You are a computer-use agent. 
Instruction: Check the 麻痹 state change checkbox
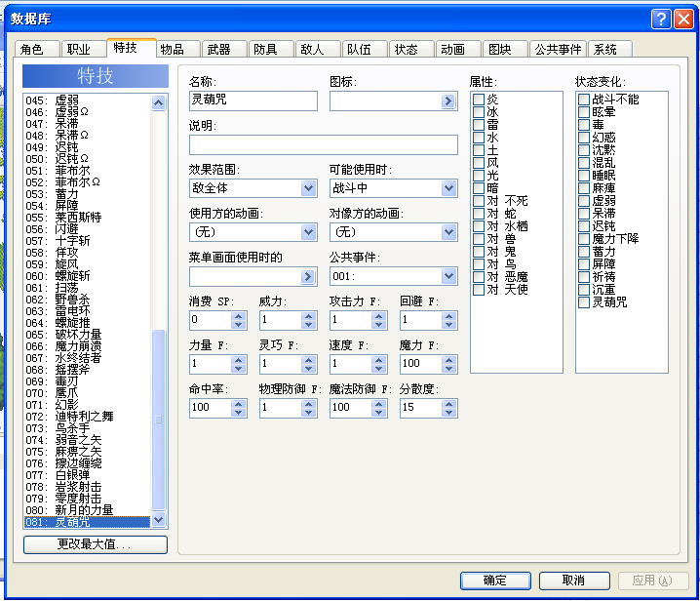pos(584,188)
